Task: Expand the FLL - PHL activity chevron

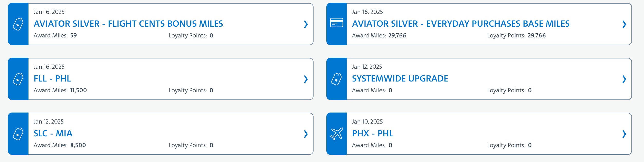Action: coord(306,79)
